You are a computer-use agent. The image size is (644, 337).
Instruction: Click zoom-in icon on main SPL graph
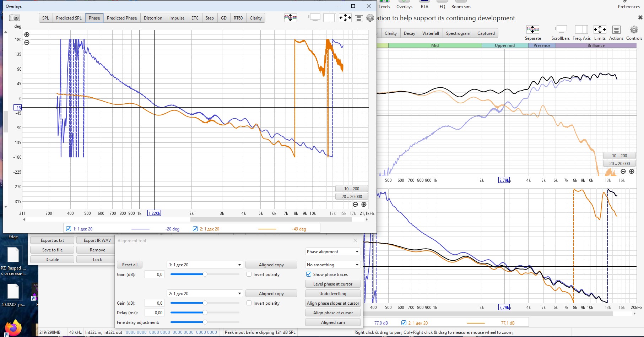[632, 171]
